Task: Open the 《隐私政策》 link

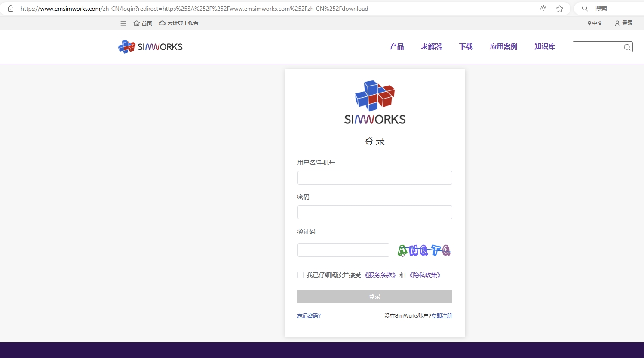Action: click(x=425, y=275)
